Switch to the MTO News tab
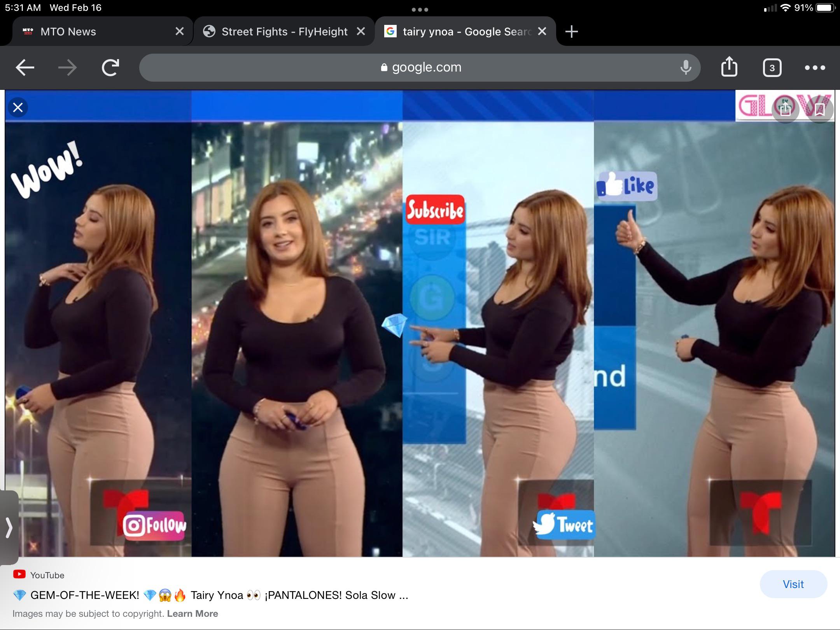Image resolution: width=840 pixels, height=630 pixels. click(x=68, y=31)
